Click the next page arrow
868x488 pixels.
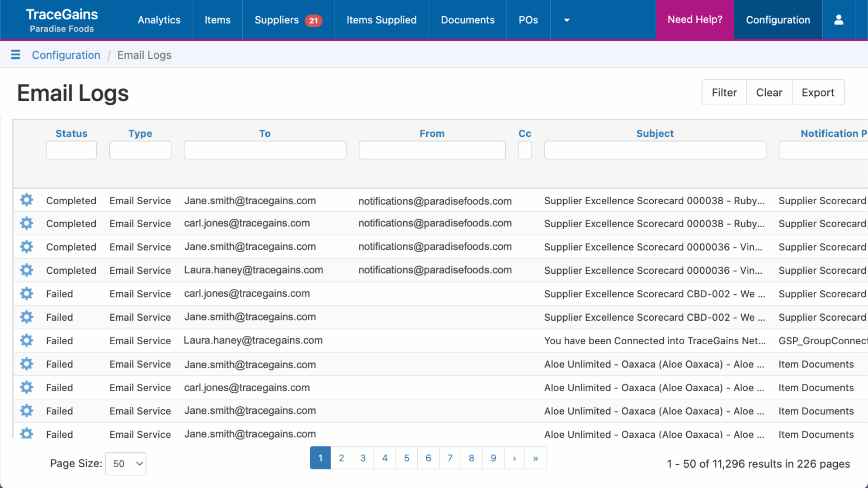click(x=514, y=458)
